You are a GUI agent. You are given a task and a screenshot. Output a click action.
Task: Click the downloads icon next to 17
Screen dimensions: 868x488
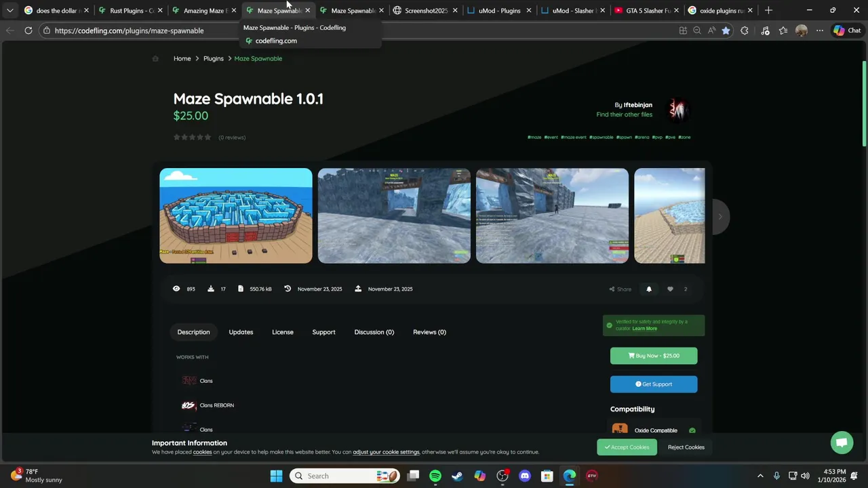(211, 289)
